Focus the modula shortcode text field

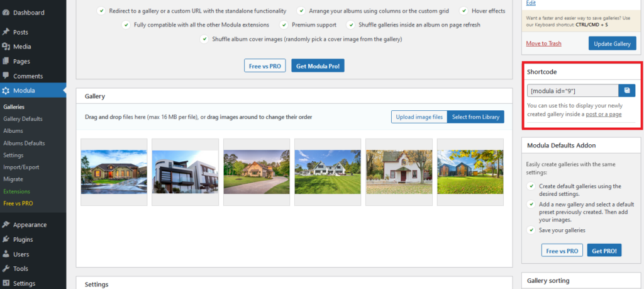572,91
